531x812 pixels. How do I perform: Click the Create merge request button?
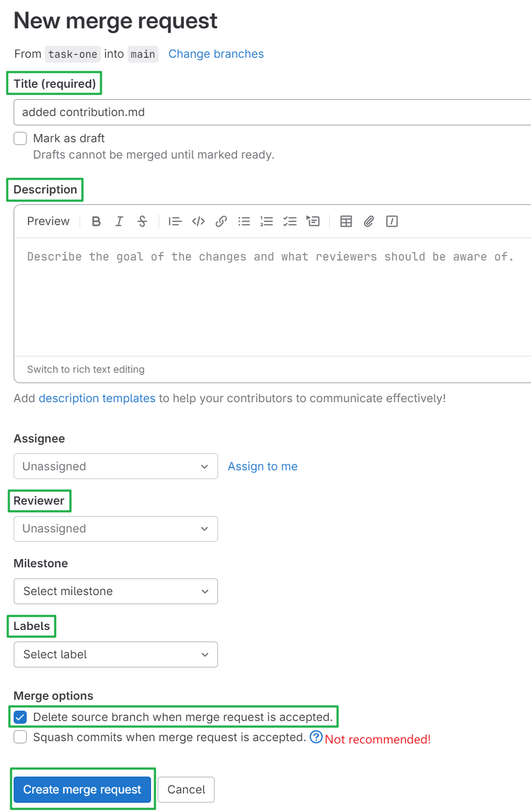pyautogui.click(x=82, y=790)
